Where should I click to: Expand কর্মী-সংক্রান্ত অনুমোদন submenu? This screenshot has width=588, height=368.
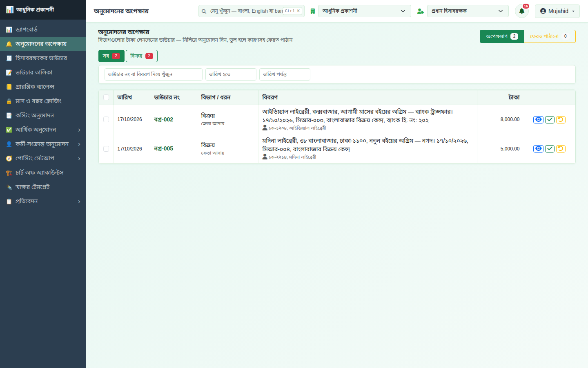(x=43, y=144)
